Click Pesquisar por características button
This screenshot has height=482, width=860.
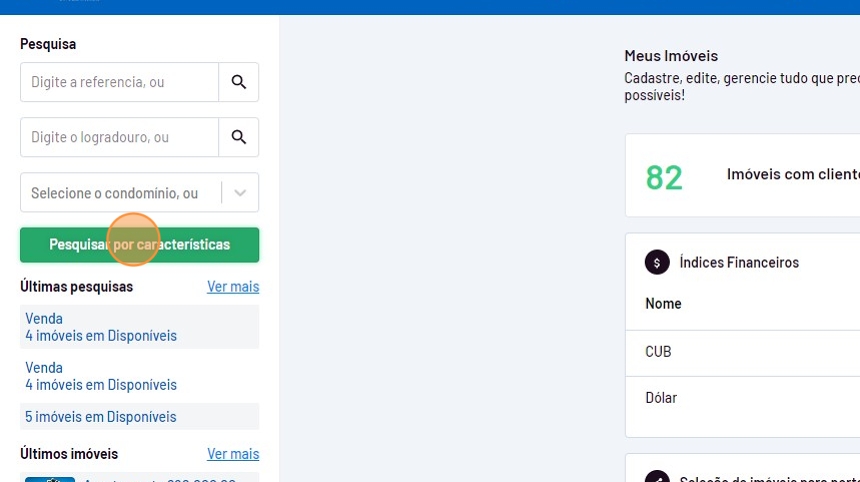pyautogui.click(x=139, y=245)
